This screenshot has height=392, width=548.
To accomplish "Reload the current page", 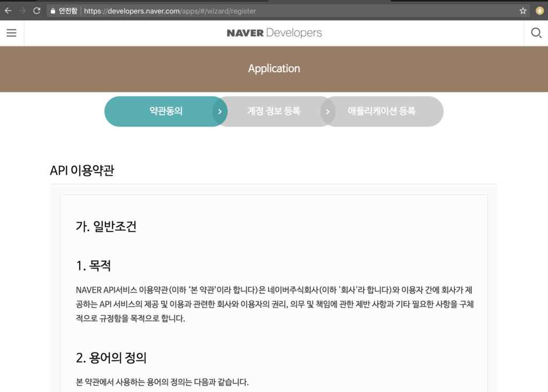I will click(x=37, y=11).
